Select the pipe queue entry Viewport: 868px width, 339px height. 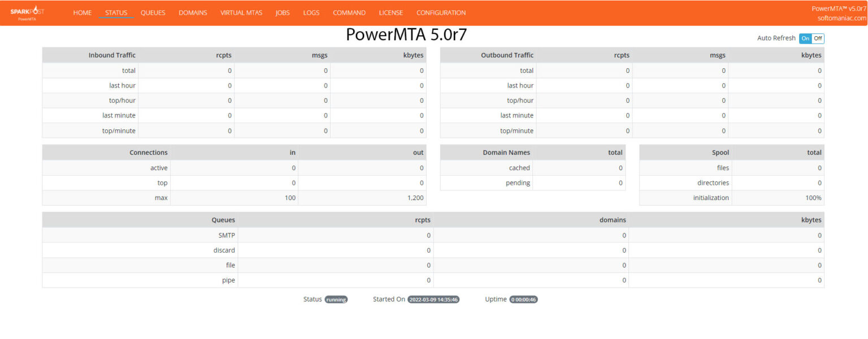(x=228, y=280)
